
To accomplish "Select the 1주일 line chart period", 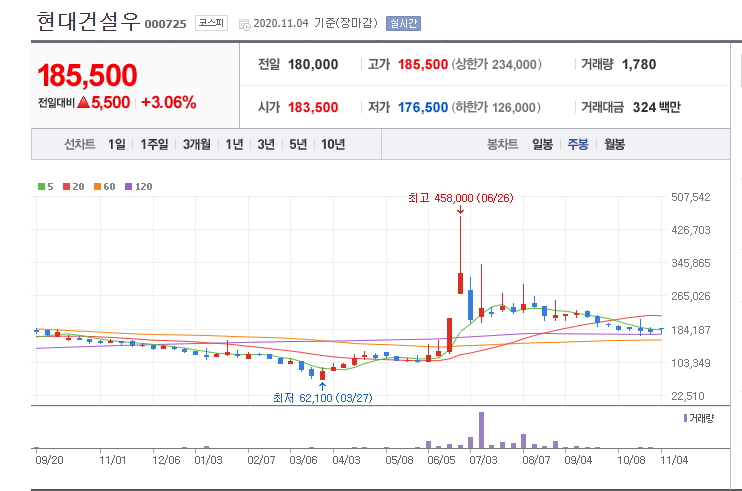I will coord(154,144).
